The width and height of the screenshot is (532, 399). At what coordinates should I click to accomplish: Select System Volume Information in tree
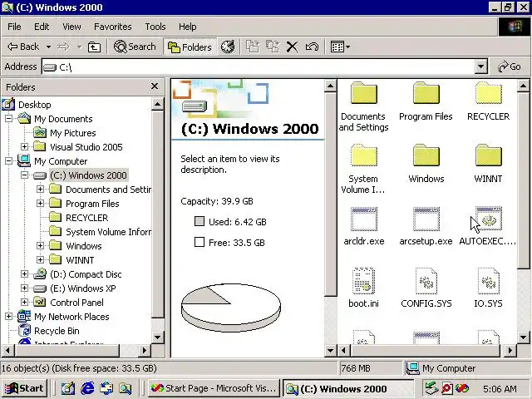coord(109,232)
